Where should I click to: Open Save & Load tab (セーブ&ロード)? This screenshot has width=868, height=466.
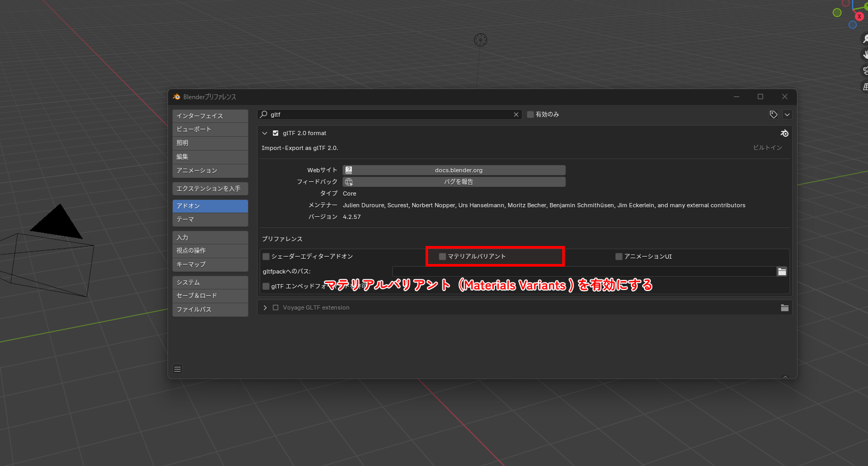(x=210, y=296)
